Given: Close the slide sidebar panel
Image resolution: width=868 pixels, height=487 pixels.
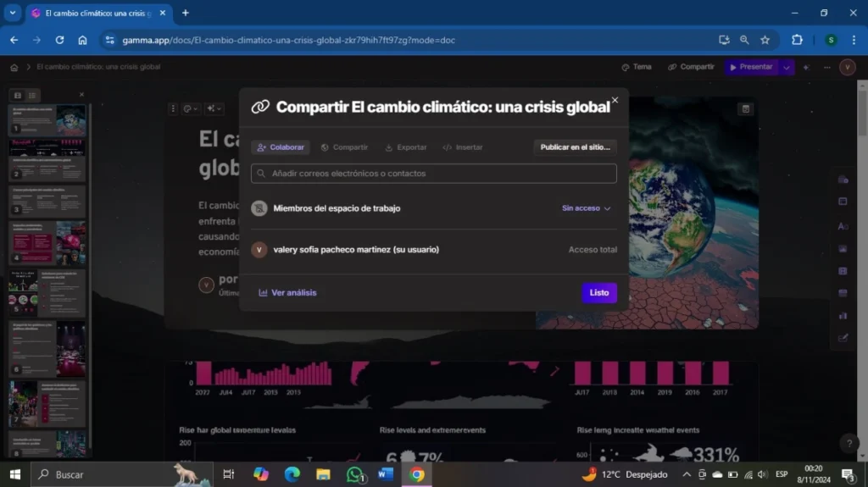Looking at the screenshot, I should [x=81, y=95].
